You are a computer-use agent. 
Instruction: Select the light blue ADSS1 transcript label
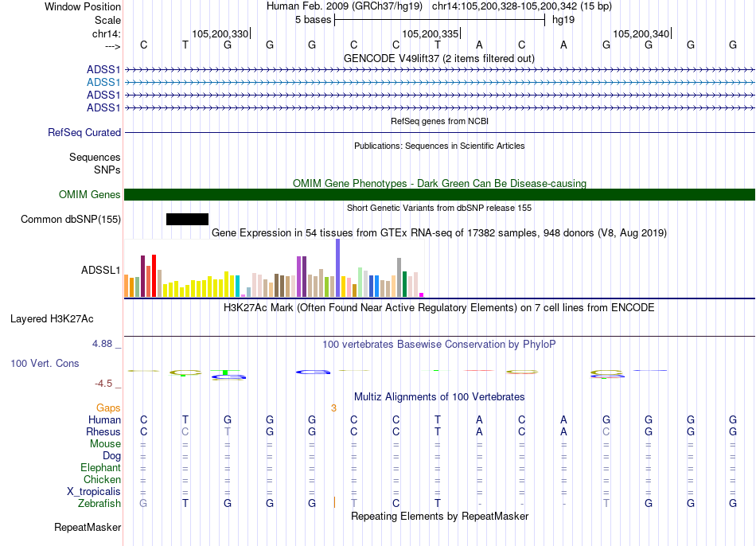(x=103, y=82)
